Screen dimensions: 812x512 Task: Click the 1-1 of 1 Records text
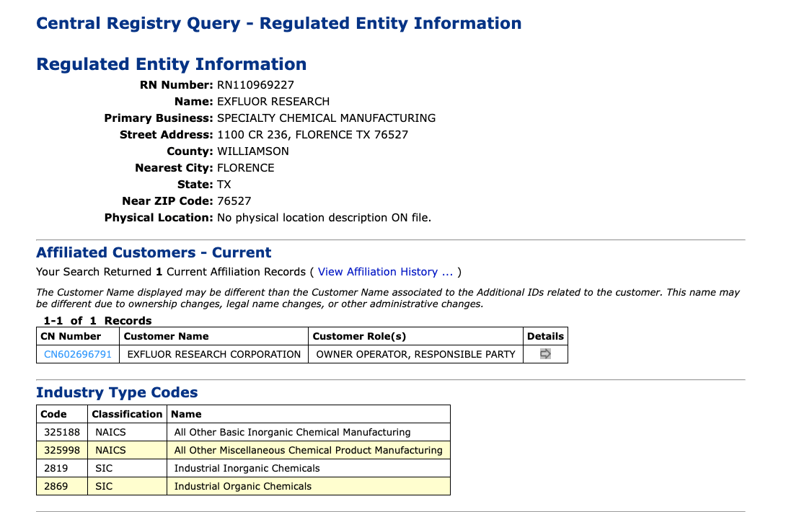(97, 320)
